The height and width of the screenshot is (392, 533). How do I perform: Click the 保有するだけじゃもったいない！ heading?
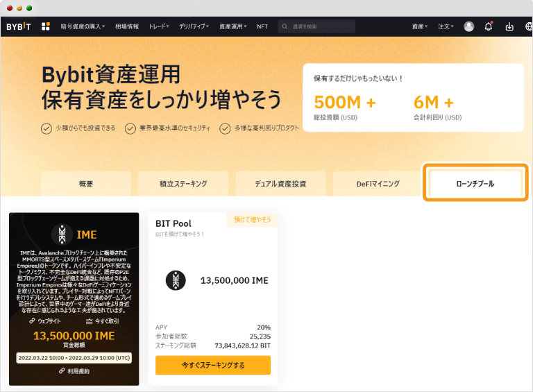click(358, 78)
